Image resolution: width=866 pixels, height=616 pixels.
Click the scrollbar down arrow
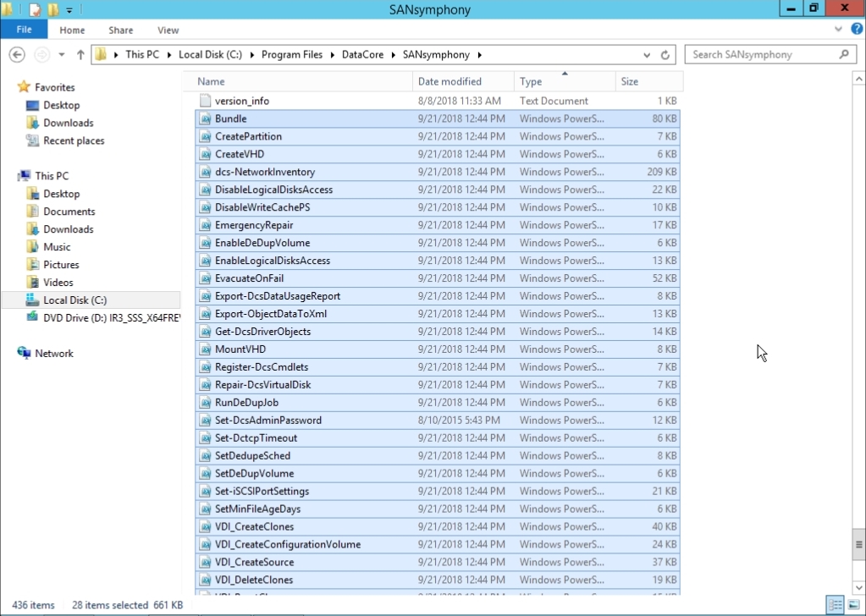click(858, 587)
